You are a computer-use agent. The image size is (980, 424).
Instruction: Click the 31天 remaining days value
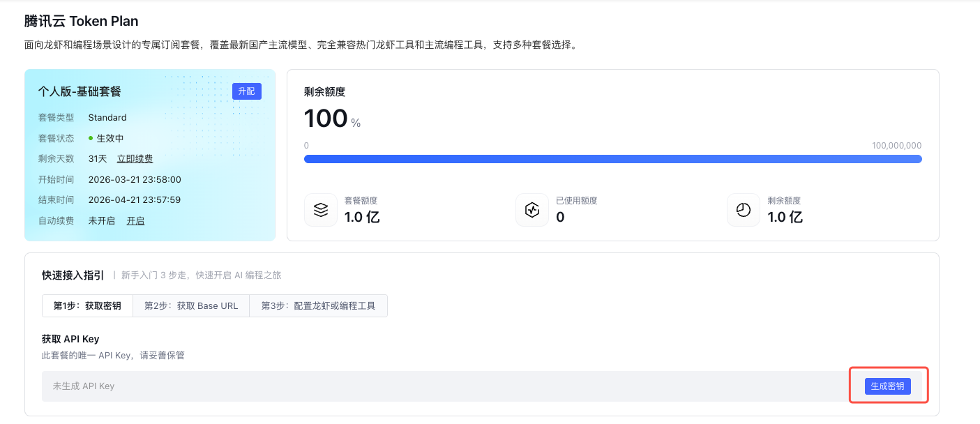[x=98, y=159]
